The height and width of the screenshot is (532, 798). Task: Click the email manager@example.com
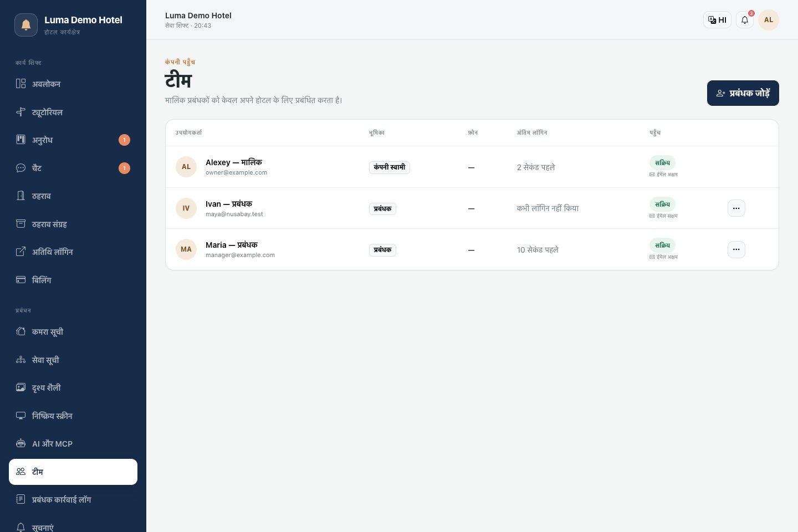(240, 255)
